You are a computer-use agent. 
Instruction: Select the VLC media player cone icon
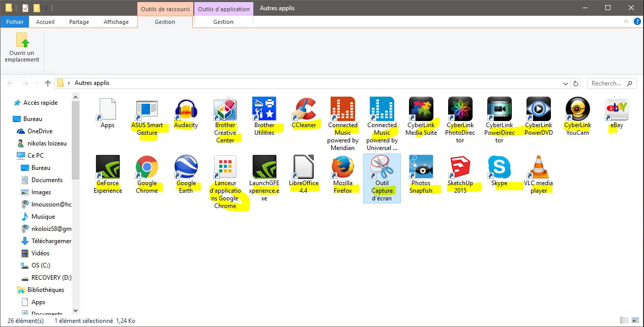(538, 167)
